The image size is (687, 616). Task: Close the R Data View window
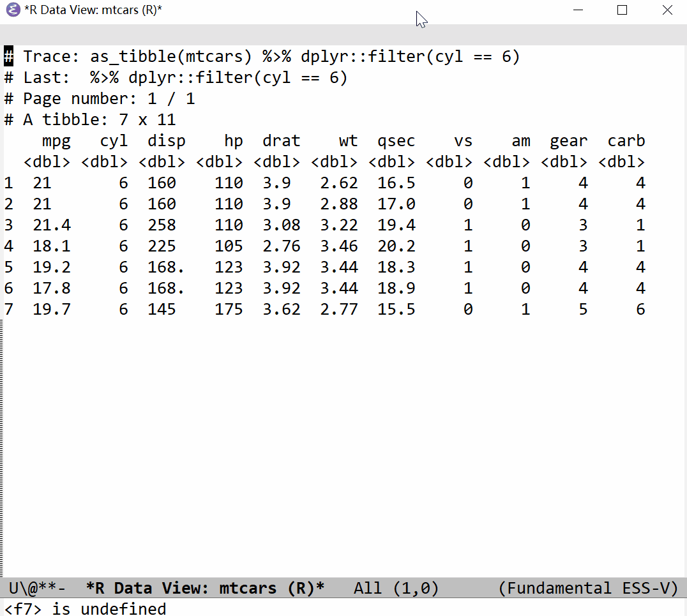click(667, 10)
